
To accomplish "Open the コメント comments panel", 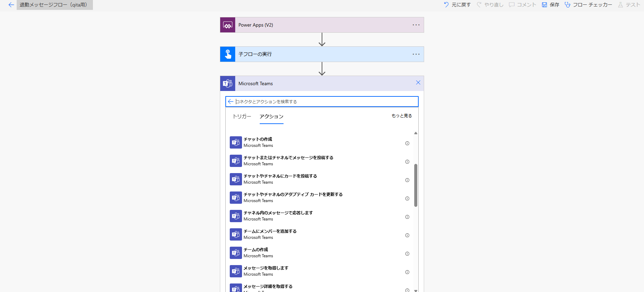I will [x=522, y=5].
